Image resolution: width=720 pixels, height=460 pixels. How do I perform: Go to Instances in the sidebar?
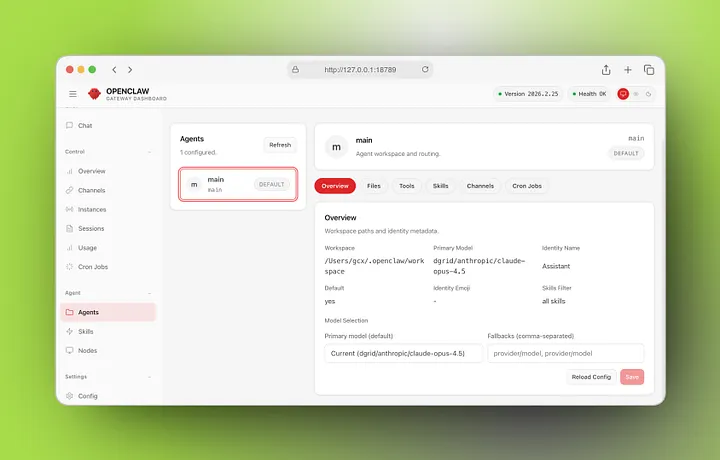(x=92, y=209)
